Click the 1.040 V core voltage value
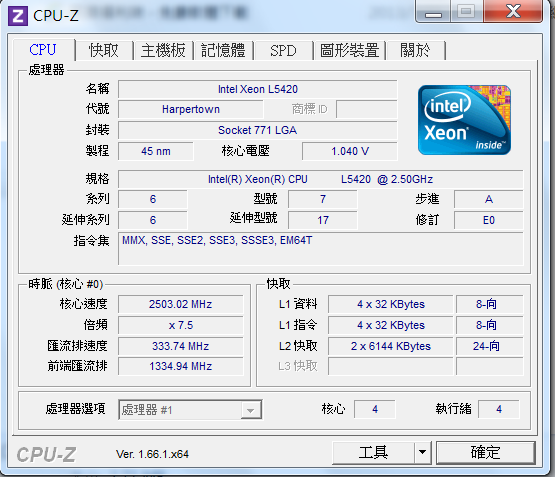Image resolution: width=556 pixels, height=480 pixels. click(x=350, y=151)
